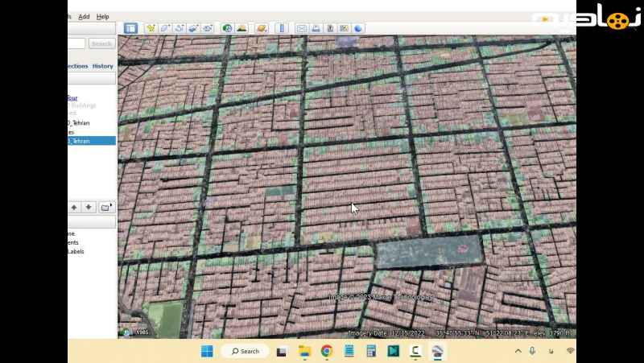Click the Add Placemark pin icon
The width and height of the screenshot is (644, 363).
(x=151, y=28)
